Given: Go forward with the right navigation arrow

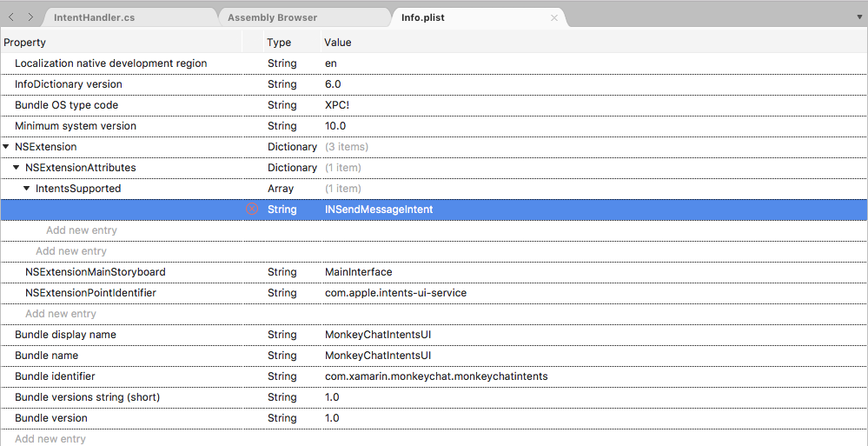Looking at the screenshot, I should 30,17.
